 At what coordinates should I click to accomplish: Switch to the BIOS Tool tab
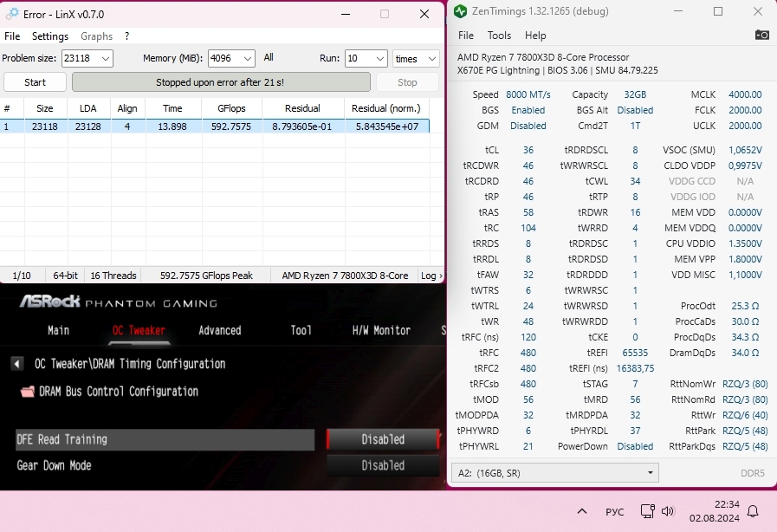click(x=301, y=330)
